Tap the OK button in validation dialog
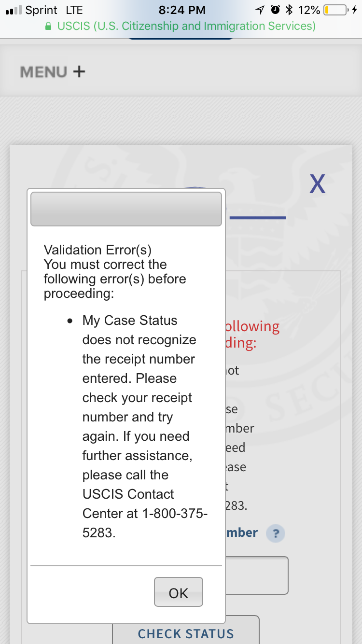 click(x=179, y=592)
